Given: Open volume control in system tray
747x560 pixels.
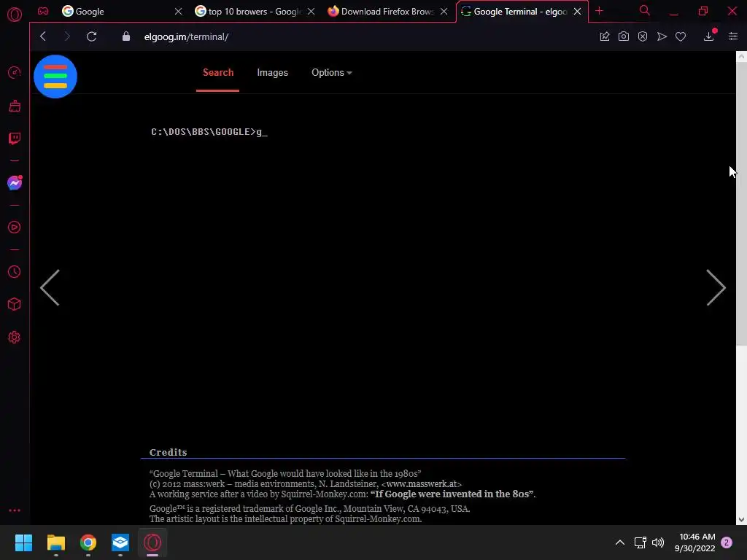Looking at the screenshot, I should (658, 542).
